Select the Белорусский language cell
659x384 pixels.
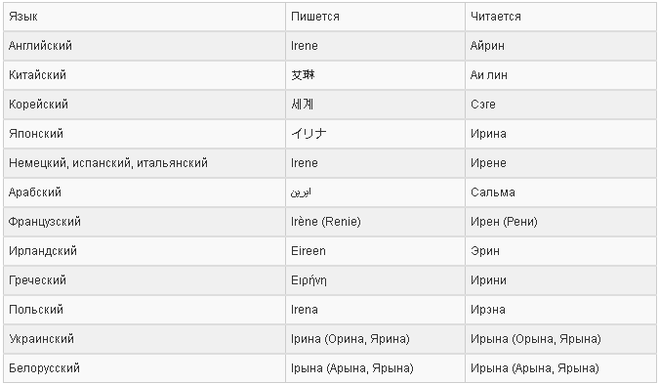[145, 368]
